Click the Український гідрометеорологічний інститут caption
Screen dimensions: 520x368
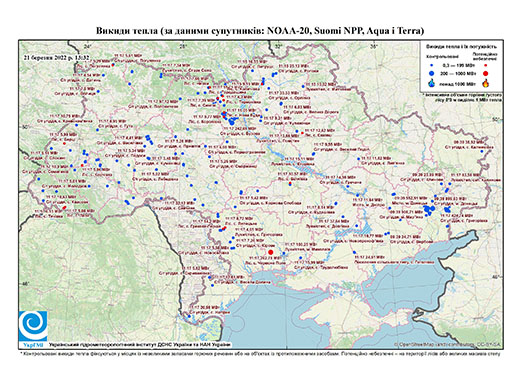coord(140,344)
